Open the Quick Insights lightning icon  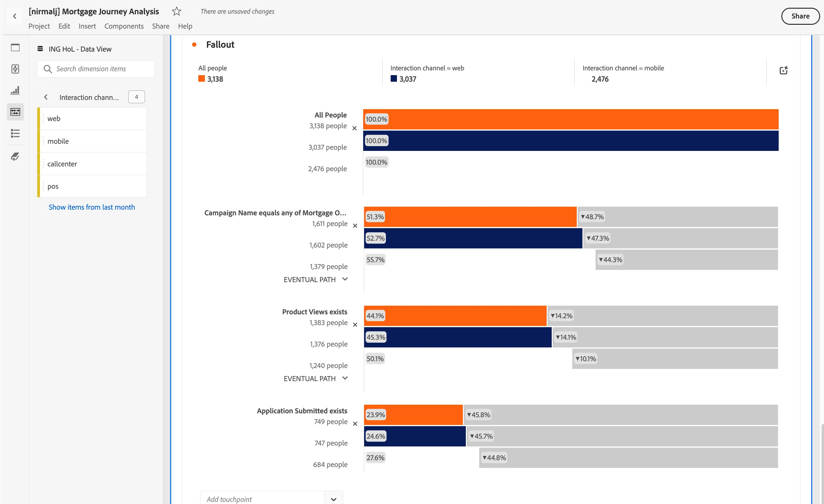[x=15, y=69]
